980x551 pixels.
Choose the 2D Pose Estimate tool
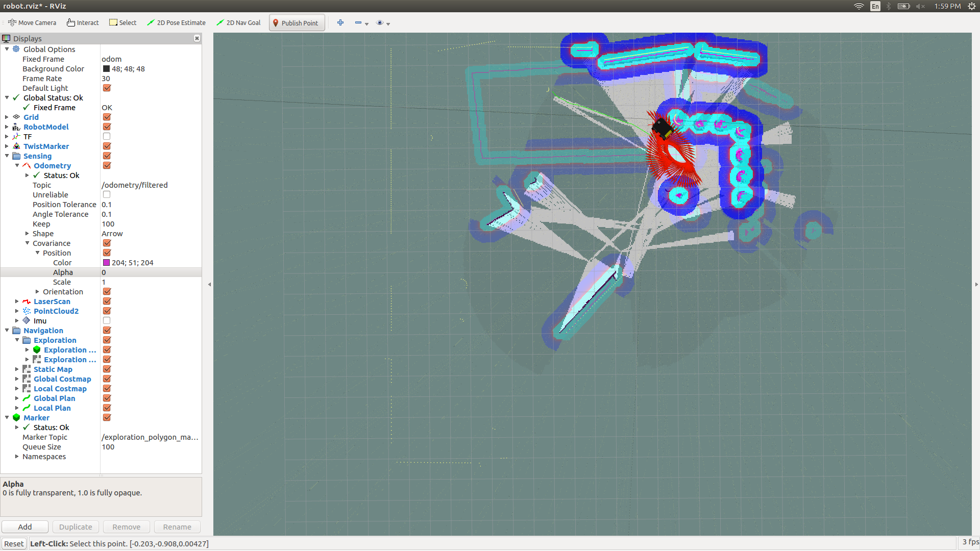[x=176, y=23]
